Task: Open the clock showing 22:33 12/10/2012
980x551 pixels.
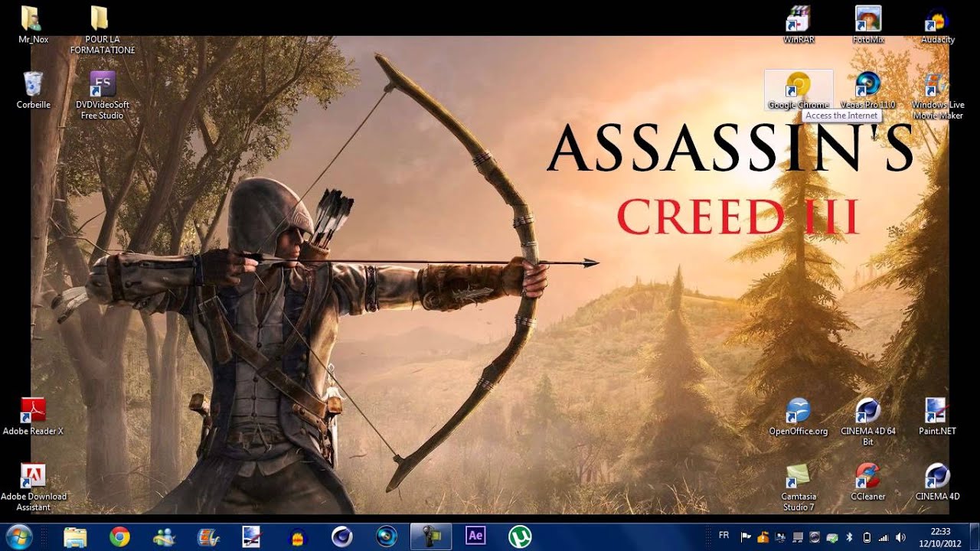Action: (940, 536)
